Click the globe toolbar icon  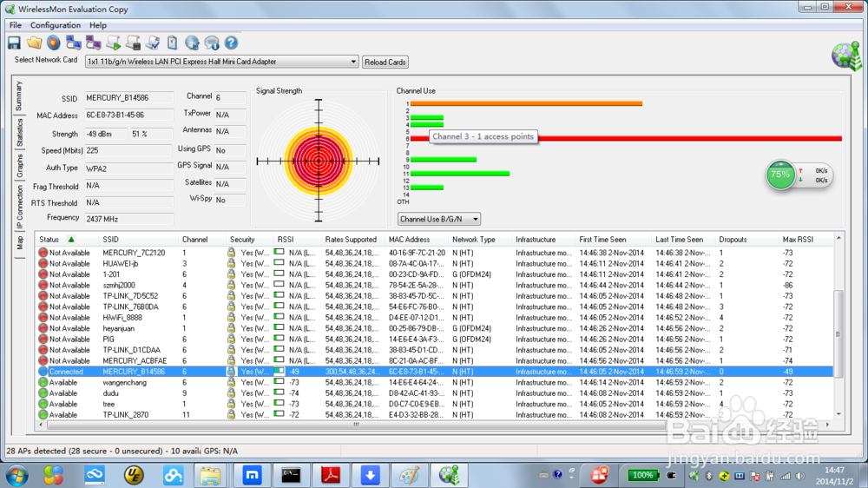192,43
